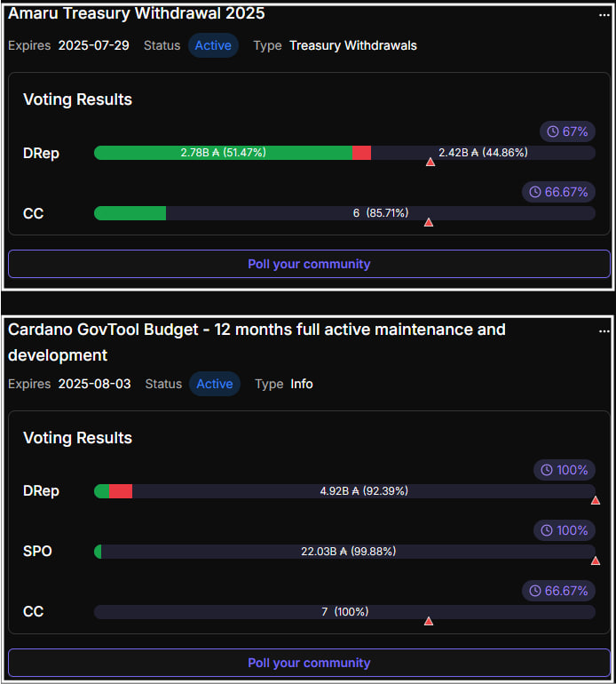
Task: Open the Amaru Treasury Withdrawal three-dot menu
Action: coord(604,15)
